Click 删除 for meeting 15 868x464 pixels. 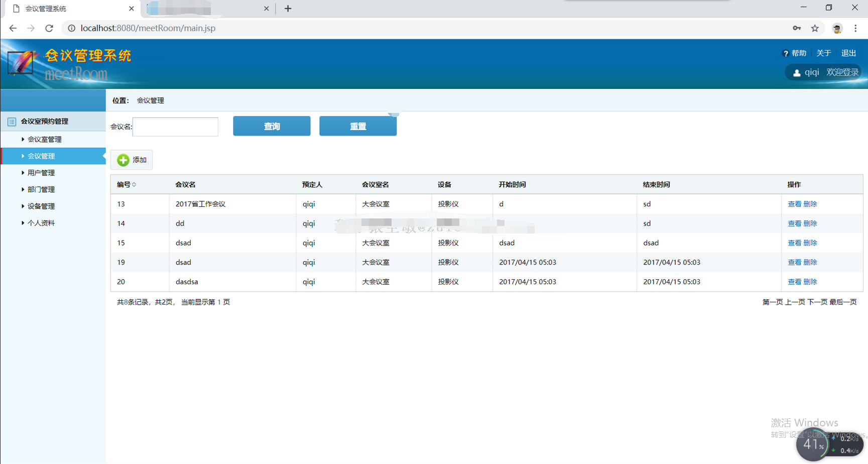point(810,243)
